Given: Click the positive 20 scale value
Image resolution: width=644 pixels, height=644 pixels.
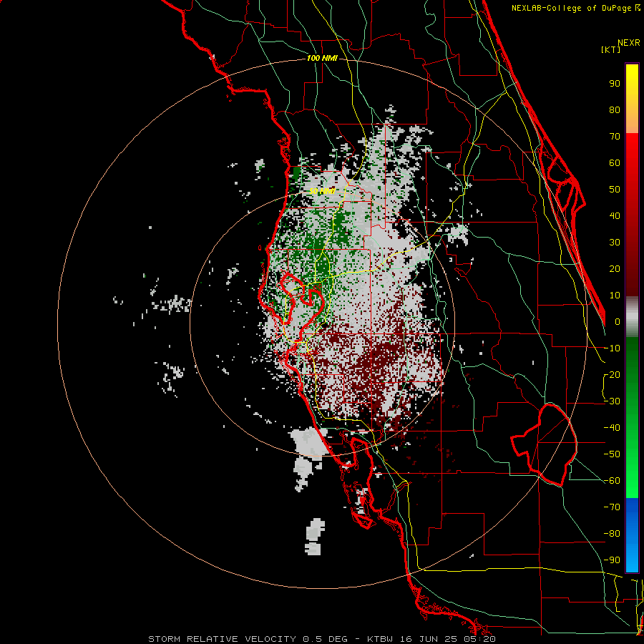Looking at the screenshot, I should (x=615, y=268).
